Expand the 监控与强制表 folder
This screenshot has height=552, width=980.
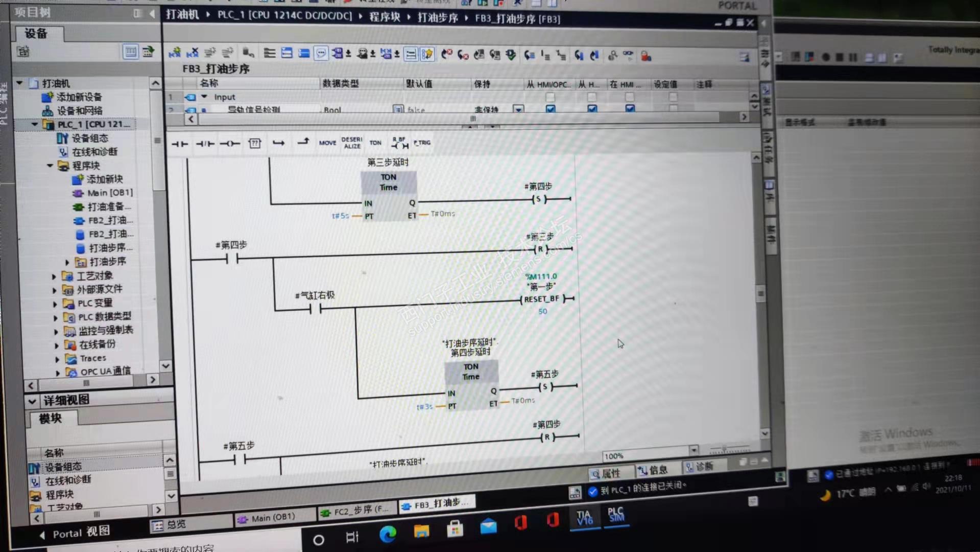56,331
